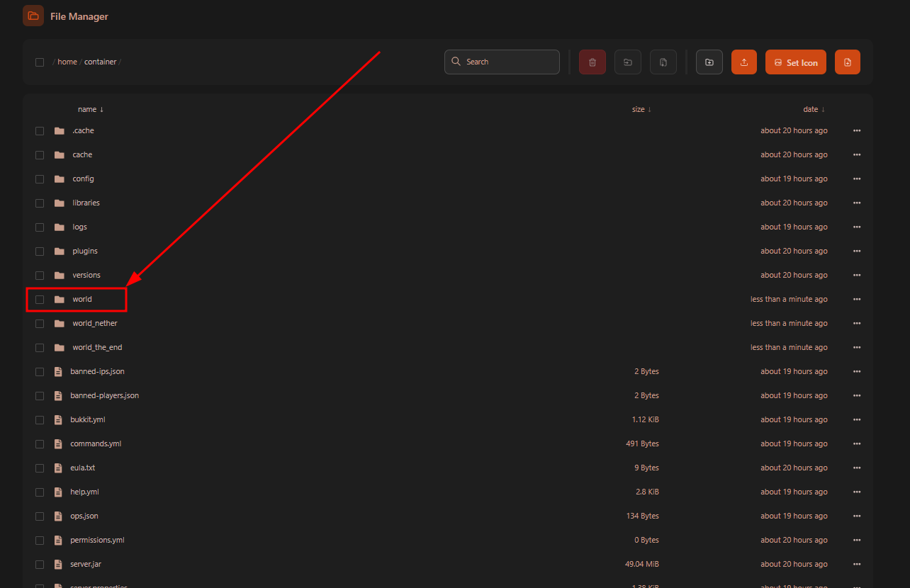
Task: Click the red delete trash icon
Action: click(x=592, y=62)
